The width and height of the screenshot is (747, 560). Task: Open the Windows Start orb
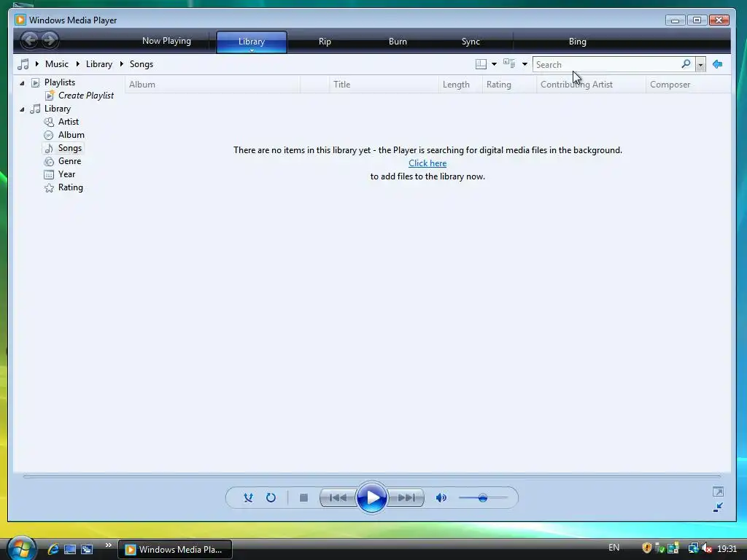(x=21, y=548)
